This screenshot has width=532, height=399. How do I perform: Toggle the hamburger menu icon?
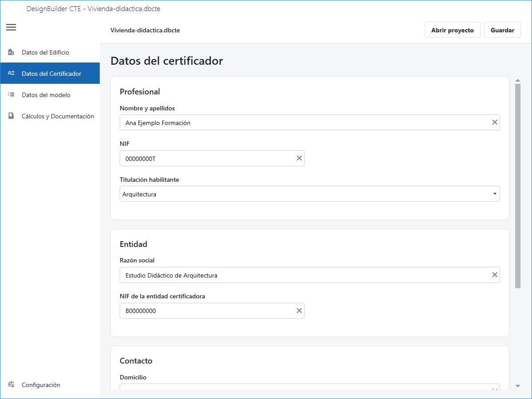coord(11,27)
